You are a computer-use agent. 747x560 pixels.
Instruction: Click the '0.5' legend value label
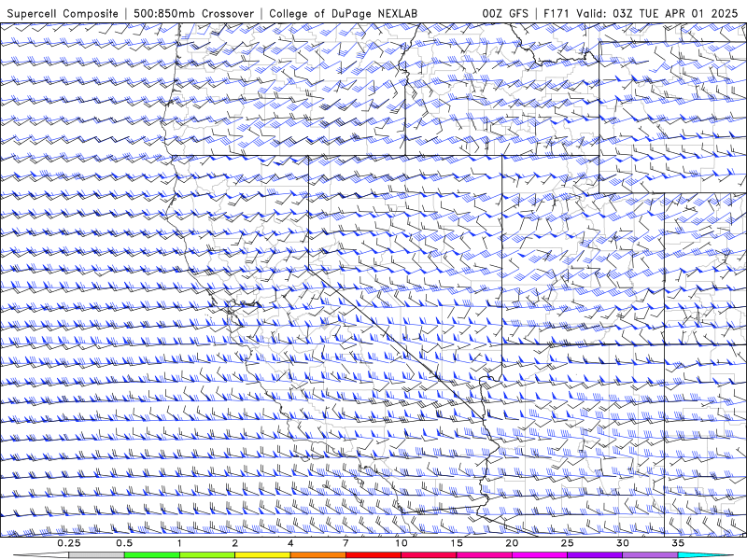pos(124,543)
